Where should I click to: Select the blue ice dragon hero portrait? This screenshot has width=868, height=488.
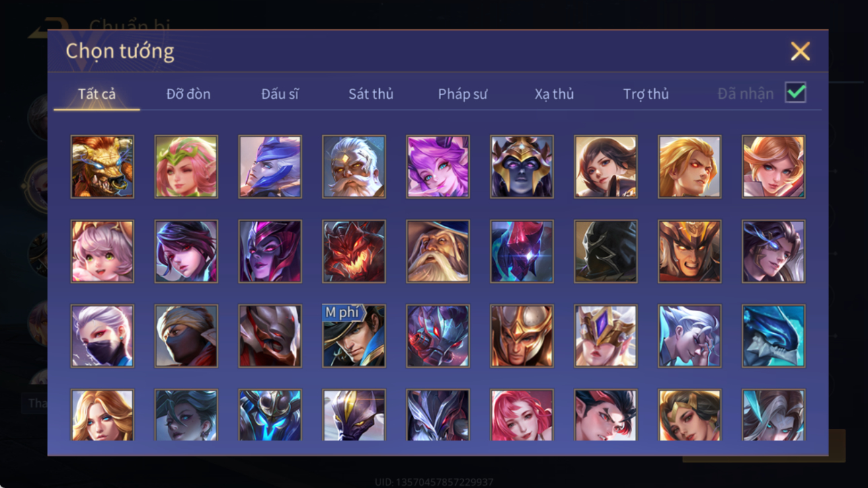[773, 336]
